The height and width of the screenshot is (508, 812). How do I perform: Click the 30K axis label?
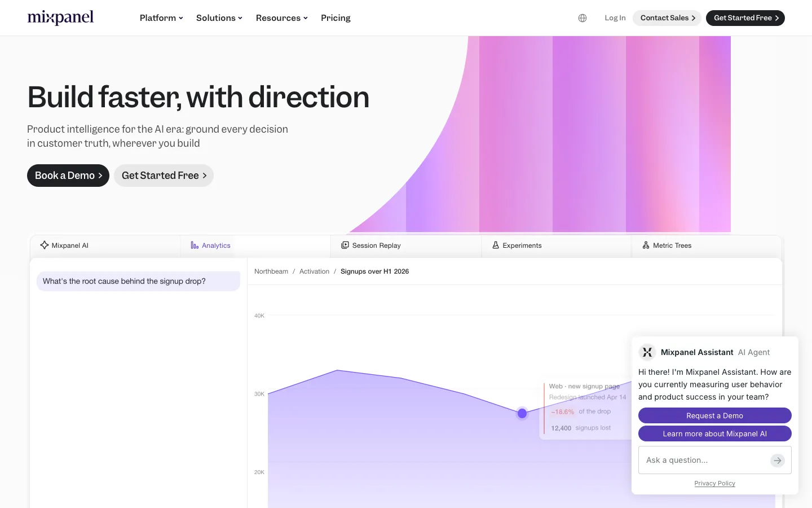pyautogui.click(x=259, y=394)
